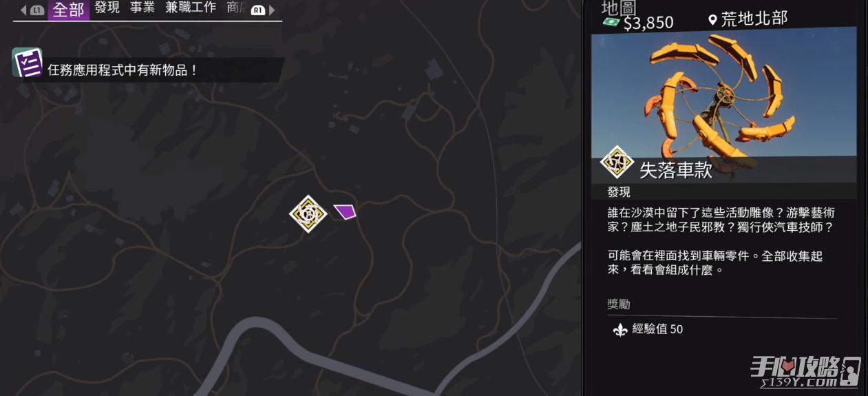Click the 荒地北部 region label

coord(754,19)
